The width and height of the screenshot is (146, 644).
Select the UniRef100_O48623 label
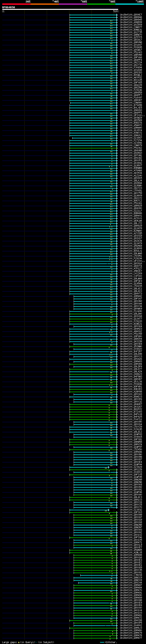[x=131, y=374]
